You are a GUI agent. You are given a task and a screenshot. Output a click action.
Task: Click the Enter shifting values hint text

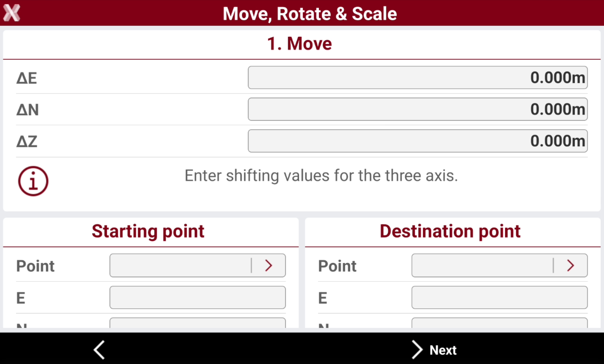tap(321, 176)
